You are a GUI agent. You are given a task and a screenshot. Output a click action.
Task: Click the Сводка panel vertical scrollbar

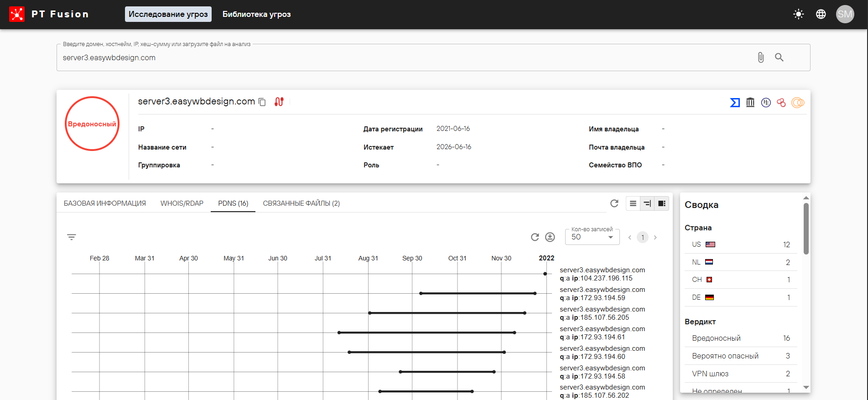pos(806,228)
